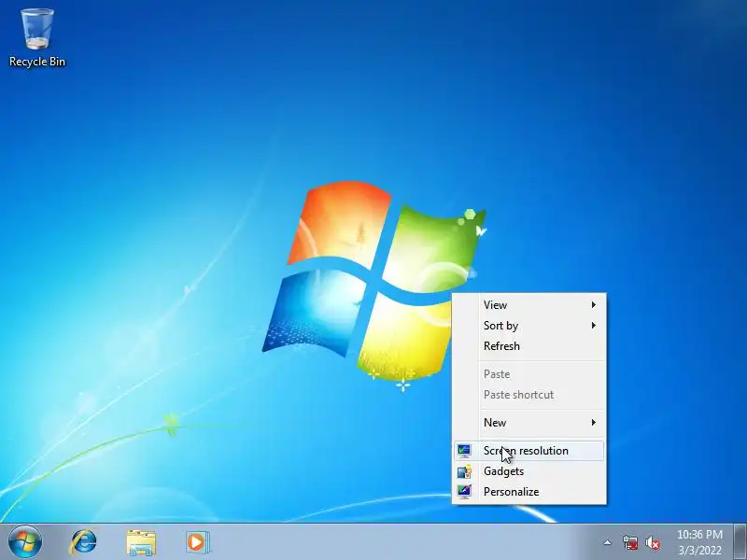Open Windows Explorer folder icon in taskbar
This screenshot has height=560, width=747.
pos(141,542)
